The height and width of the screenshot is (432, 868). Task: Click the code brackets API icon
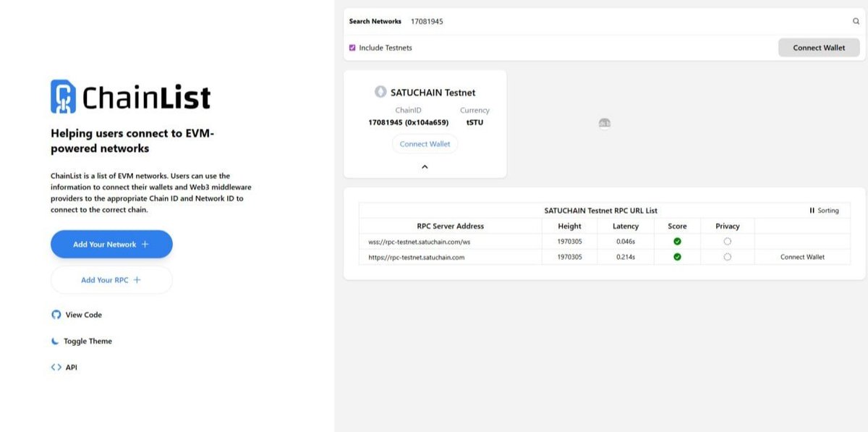[56, 367]
